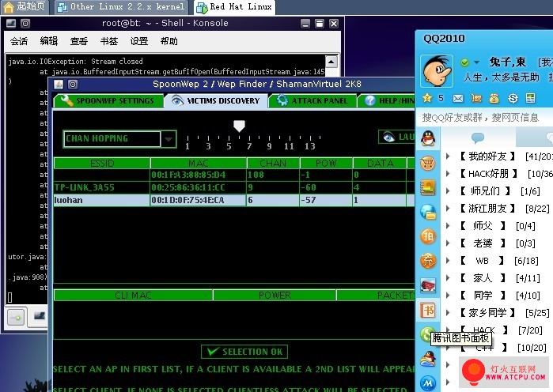Open the 会话 menu in Konsole

click(19, 41)
